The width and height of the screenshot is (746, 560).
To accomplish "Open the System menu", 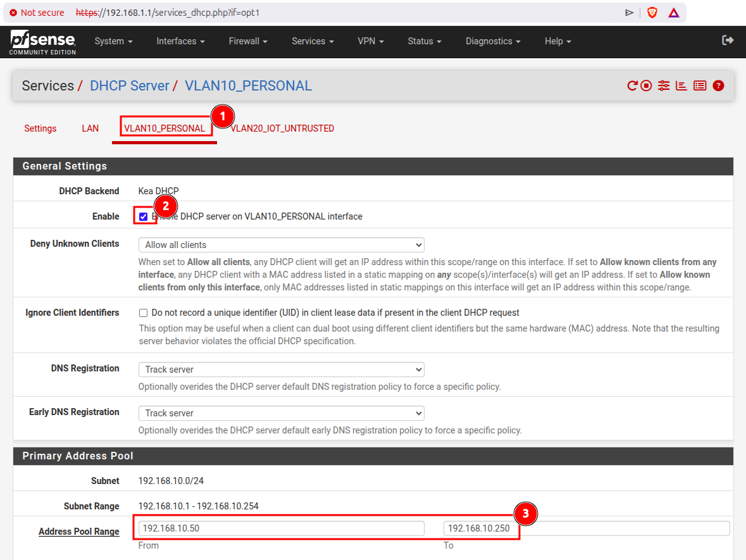I will coord(113,41).
